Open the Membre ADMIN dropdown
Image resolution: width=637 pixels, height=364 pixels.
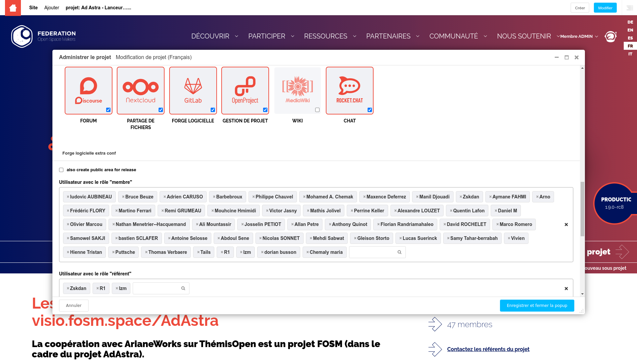(x=579, y=36)
